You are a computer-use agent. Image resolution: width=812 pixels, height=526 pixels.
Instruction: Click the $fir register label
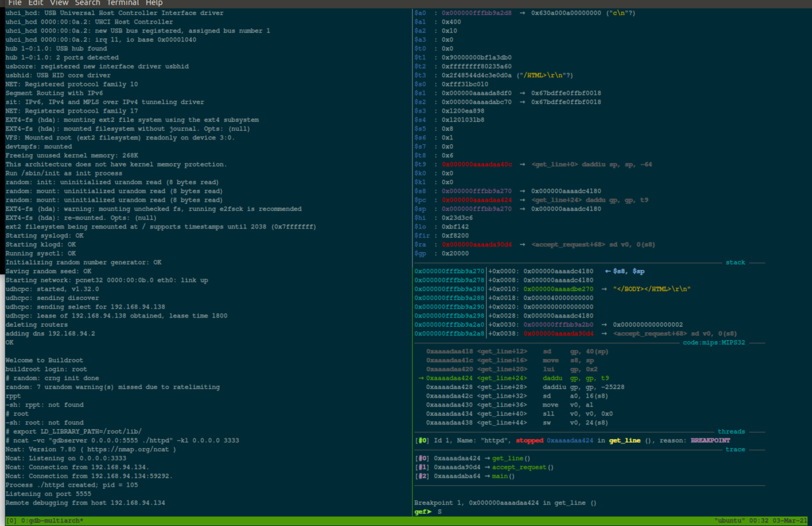click(422, 236)
